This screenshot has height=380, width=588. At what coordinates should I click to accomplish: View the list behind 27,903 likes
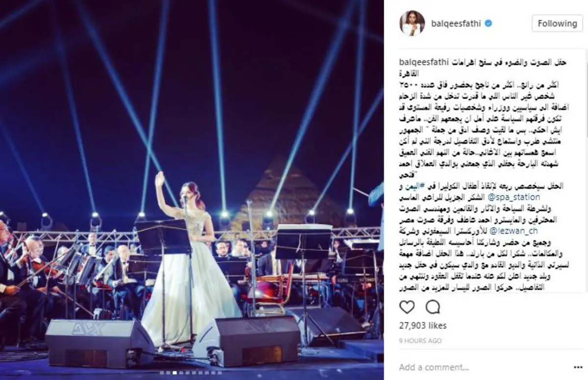[422, 326]
